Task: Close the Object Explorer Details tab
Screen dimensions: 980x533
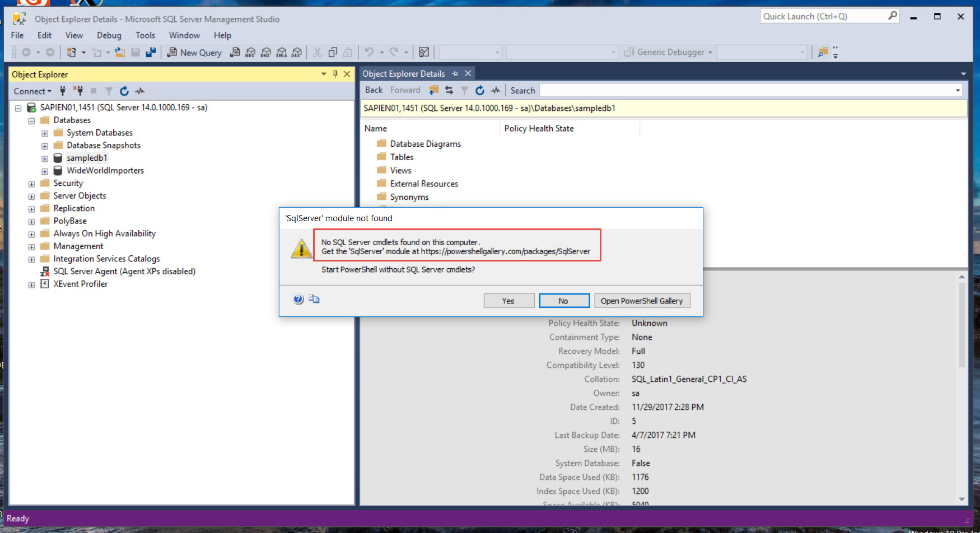Action: coord(468,73)
